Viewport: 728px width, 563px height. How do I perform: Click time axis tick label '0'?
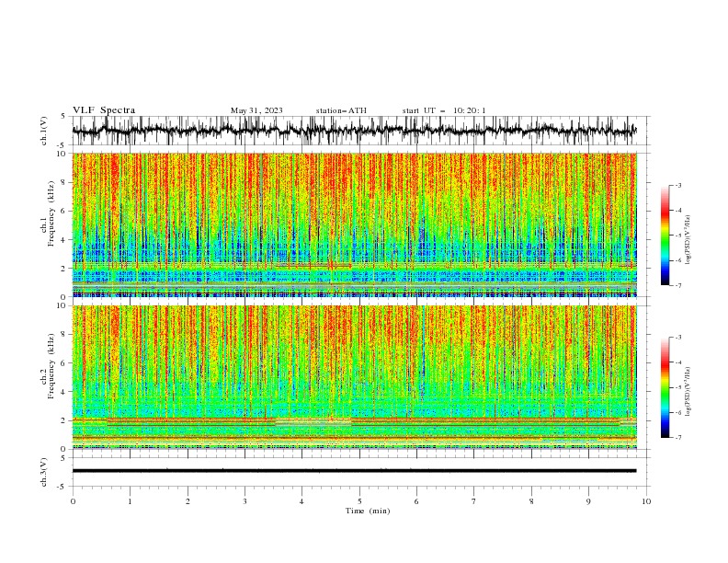(73, 501)
